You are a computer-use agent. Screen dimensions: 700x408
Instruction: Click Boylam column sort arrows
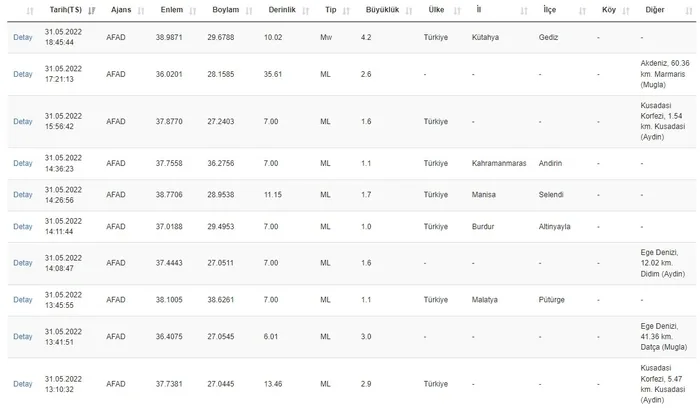pyautogui.click(x=249, y=11)
